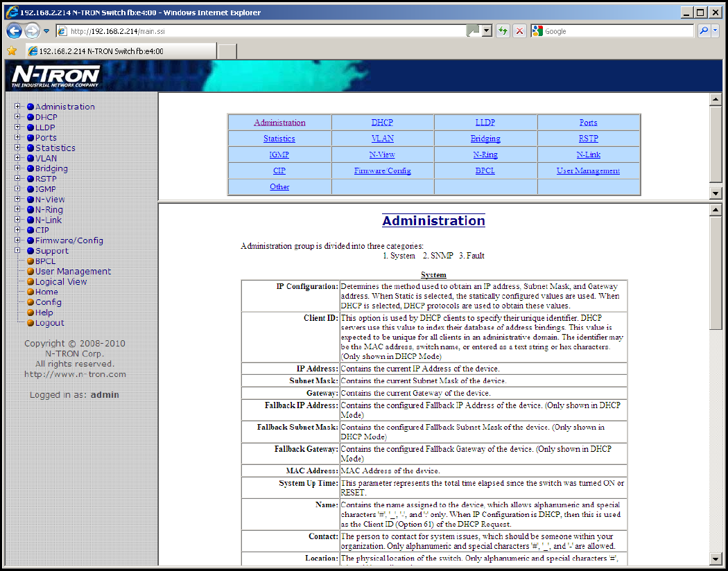The image size is (728, 571).
Task: Open the VLAN link in top table
Action: (x=383, y=138)
